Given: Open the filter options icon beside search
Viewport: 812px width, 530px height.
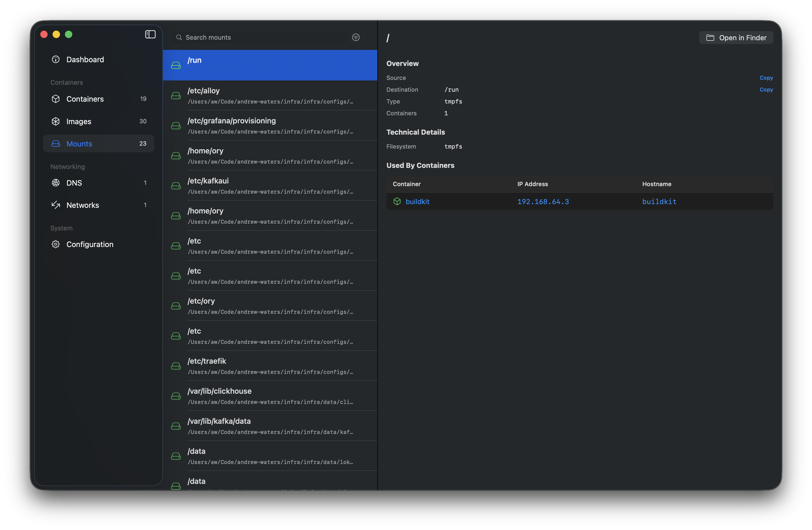Looking at the screenshot, I should click(x=356, y=37).
